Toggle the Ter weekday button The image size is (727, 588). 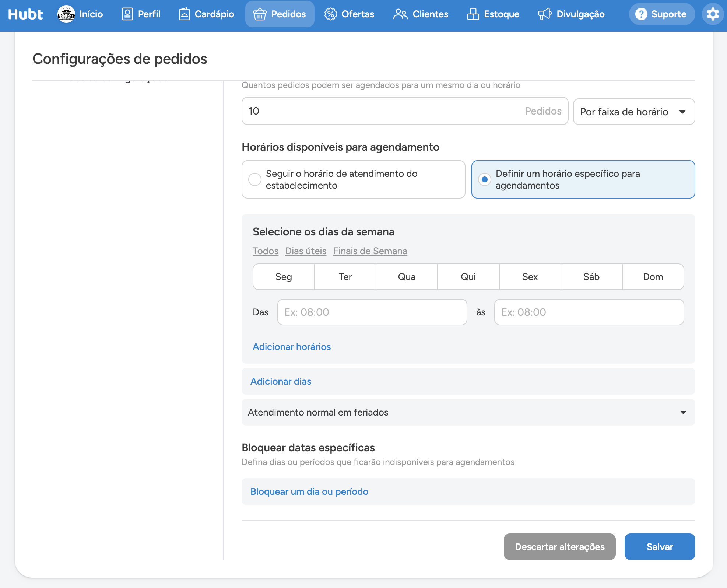point(345,277)
